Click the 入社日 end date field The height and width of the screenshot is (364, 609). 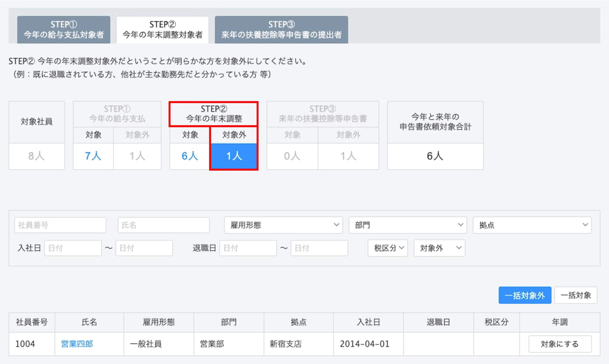pos(144,248)
